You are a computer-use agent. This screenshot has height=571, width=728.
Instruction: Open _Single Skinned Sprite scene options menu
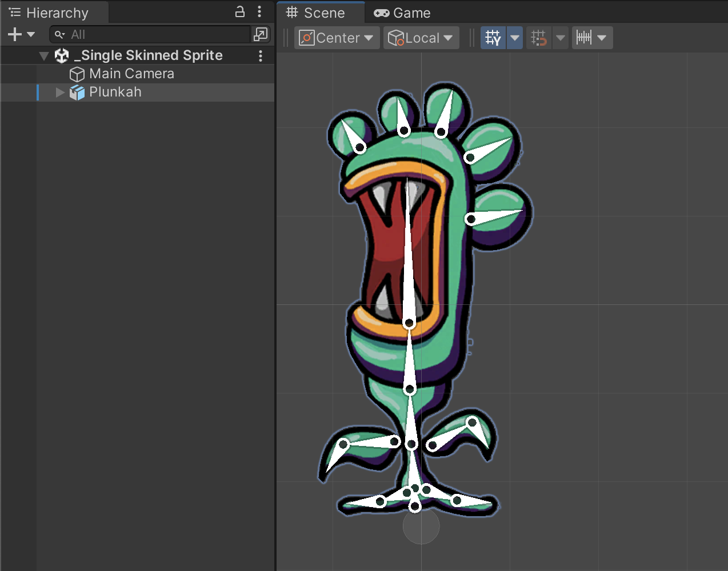click(x=261, y=56)
